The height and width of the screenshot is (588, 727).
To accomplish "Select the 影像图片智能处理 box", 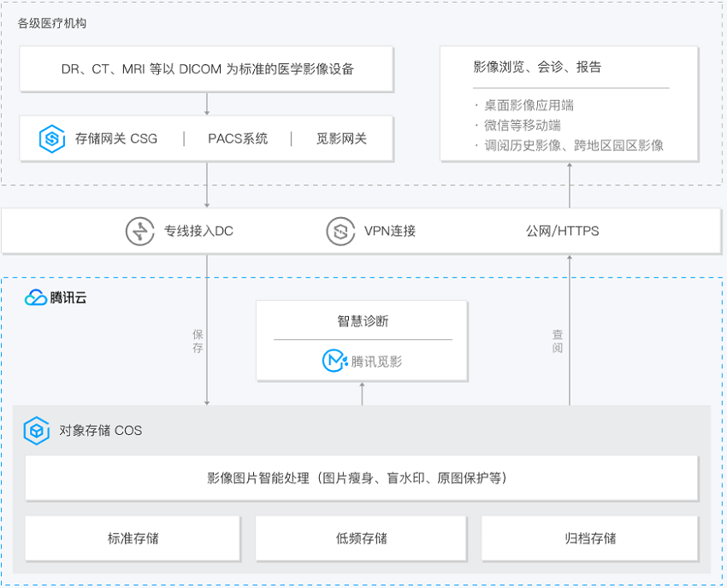I will coord(362,479).
